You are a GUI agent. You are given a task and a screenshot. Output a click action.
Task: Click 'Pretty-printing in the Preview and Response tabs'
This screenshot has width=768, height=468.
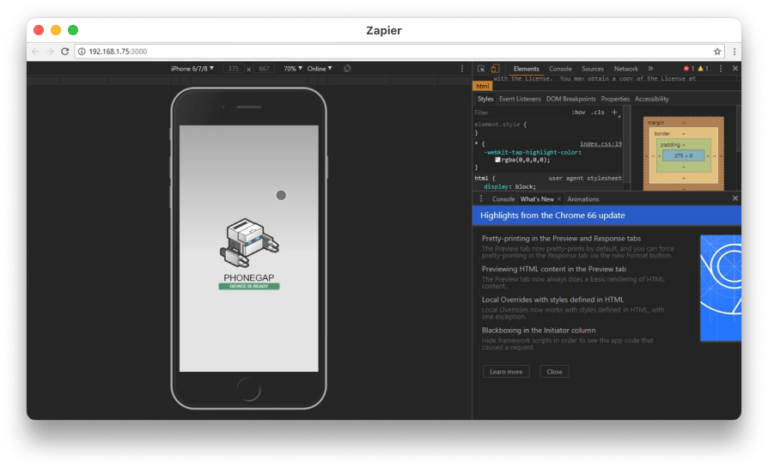(x=561, y=239)
